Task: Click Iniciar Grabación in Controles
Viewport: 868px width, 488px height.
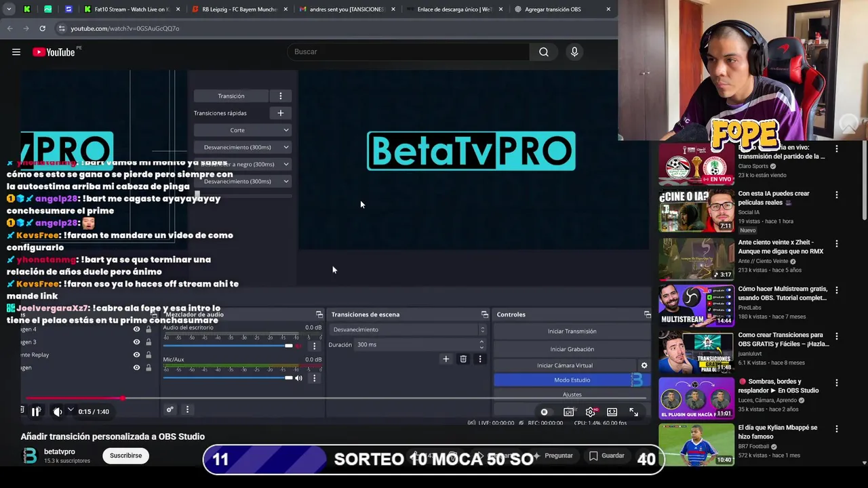Action: [x=572, y=349]
